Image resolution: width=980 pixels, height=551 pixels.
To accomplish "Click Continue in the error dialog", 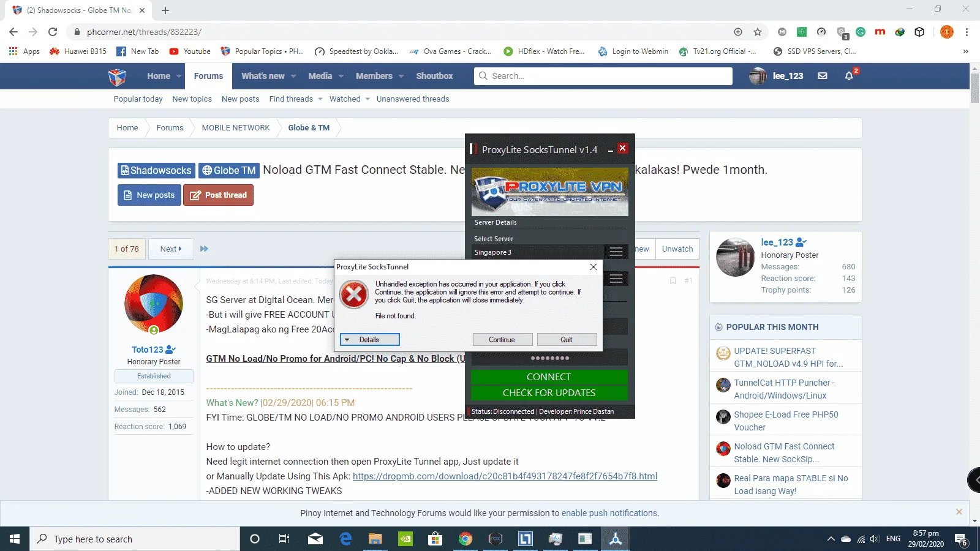I will point(502,339).
